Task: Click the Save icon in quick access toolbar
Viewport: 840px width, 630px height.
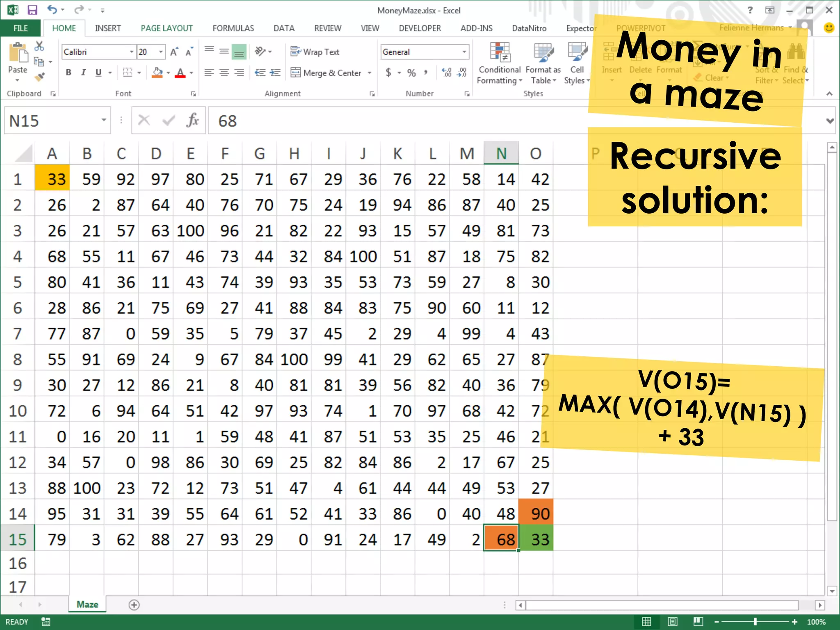Action: pyautogui.click(x=32, y=10)
